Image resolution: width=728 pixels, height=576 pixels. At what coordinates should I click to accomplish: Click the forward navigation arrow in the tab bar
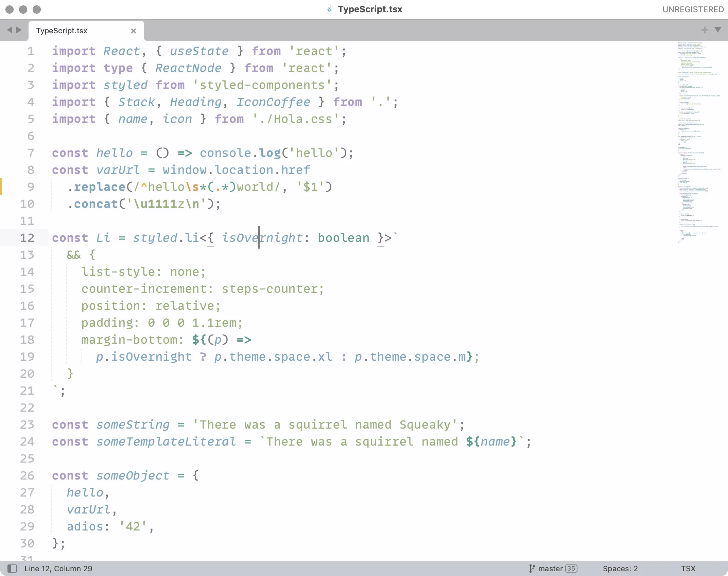(x=19, y=30)
